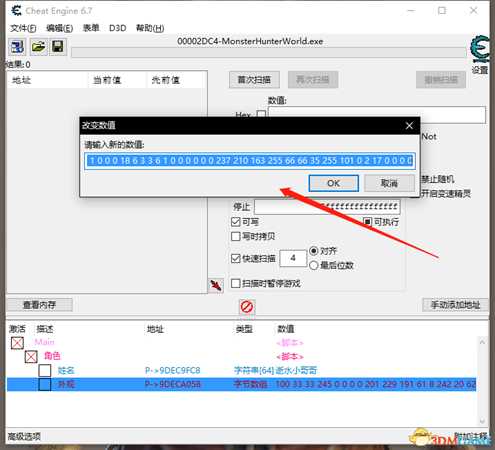Toggle the 快速扫描 checkbox
This screenshot has width=495, height=450.
(x=236, y=258)
